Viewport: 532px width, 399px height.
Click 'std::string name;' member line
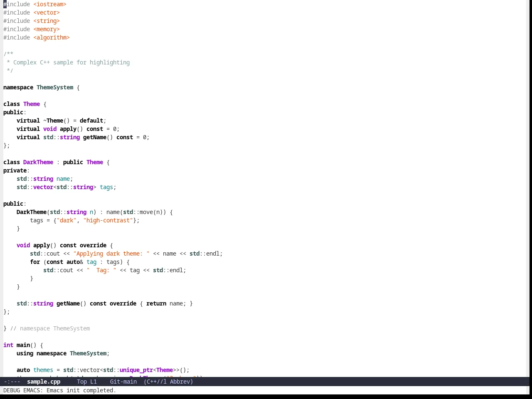(x=45, y=179)
